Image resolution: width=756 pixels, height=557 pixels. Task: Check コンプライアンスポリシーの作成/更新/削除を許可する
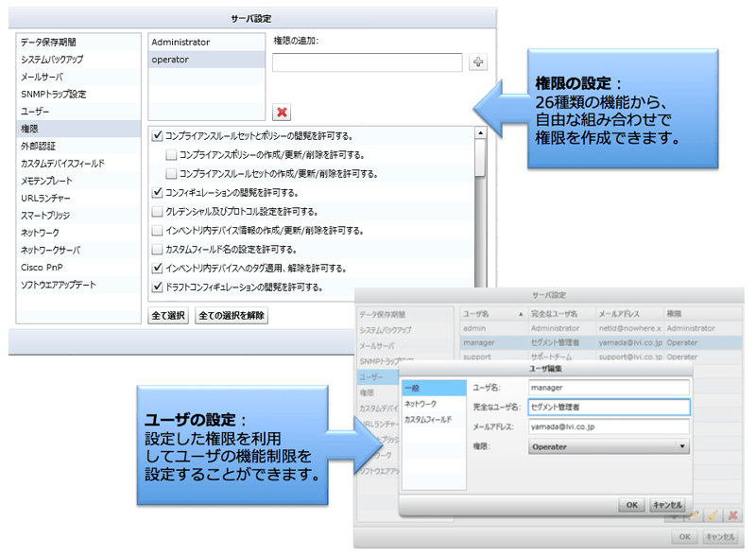(171, 155)
